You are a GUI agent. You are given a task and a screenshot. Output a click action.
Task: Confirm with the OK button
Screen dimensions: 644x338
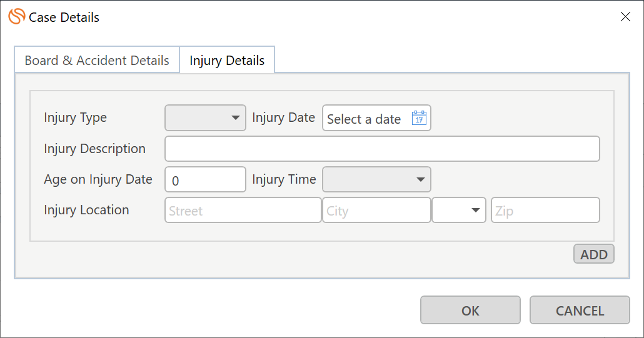[470, 310]
